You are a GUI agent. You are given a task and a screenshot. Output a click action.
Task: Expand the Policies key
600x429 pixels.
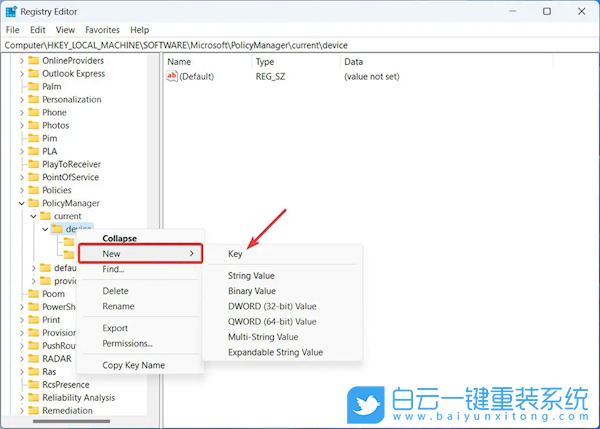click(x=22, y=190)
